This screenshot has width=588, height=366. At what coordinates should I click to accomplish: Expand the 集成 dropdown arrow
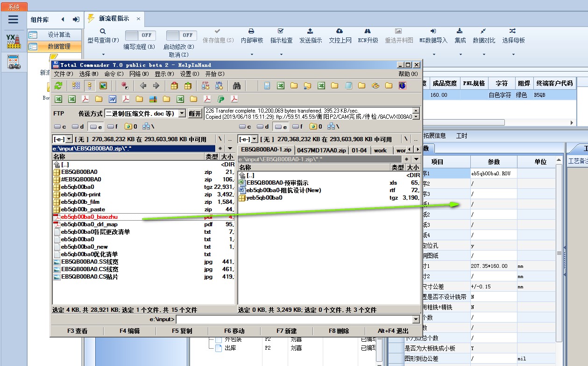[460, 54]
